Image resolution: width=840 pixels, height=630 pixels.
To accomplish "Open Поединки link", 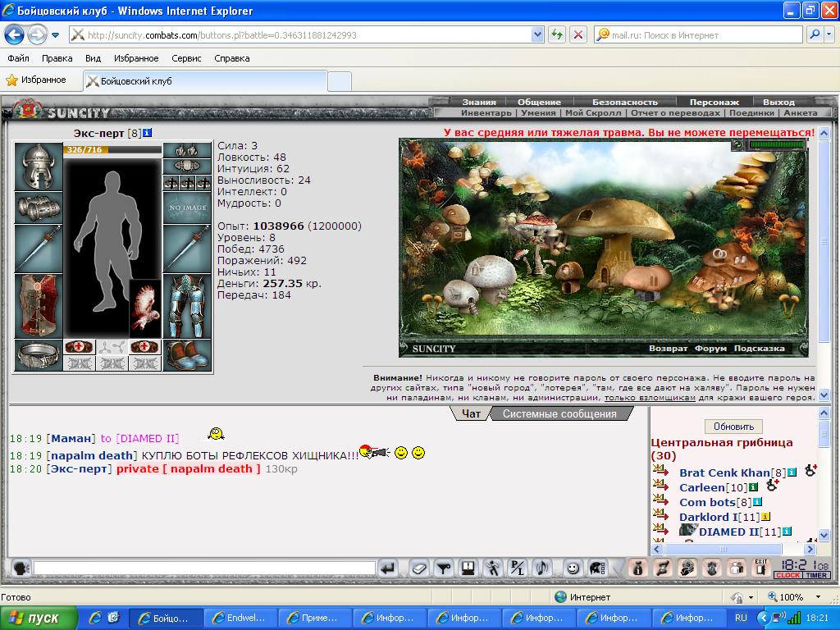I will (751, 112).
